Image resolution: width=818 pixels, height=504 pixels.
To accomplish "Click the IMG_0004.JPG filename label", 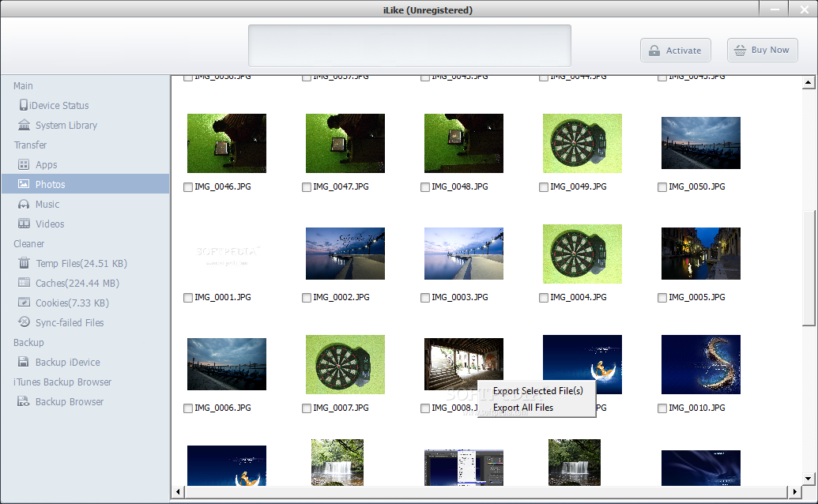I will tap(578, 297).
